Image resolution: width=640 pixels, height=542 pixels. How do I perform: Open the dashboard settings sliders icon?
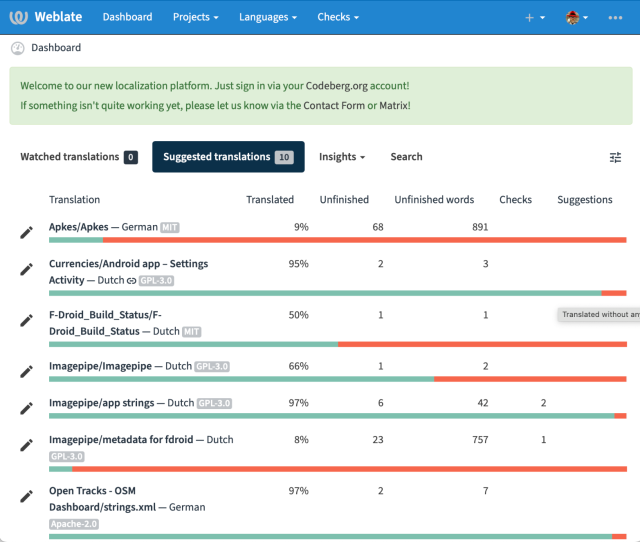615,157
